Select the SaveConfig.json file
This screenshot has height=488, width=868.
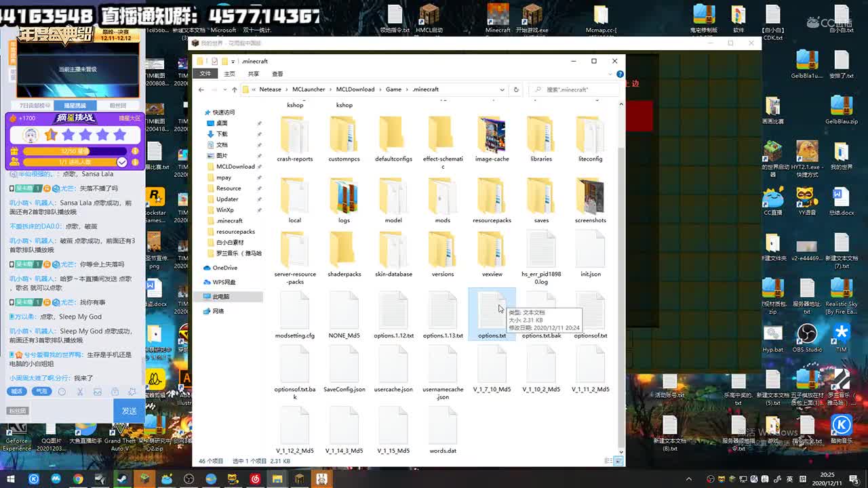coord(344,370)
